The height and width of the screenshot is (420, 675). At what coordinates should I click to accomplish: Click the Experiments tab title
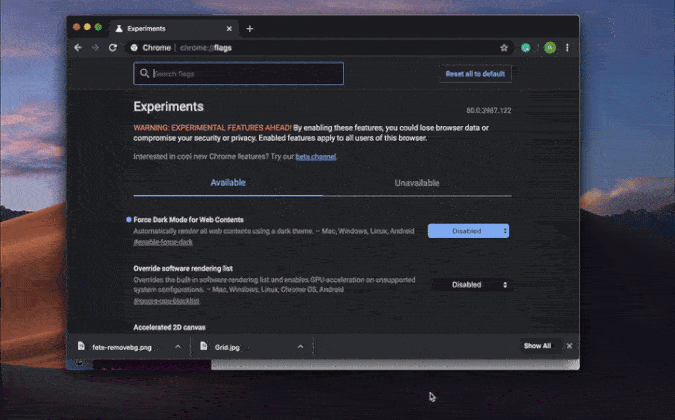pyautogui.click(x=146, y=29)
